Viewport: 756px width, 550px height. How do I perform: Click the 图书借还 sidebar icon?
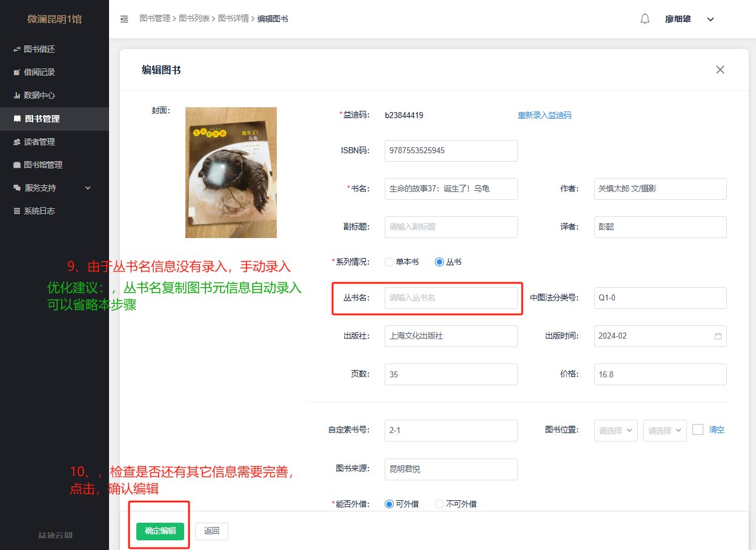17,49
